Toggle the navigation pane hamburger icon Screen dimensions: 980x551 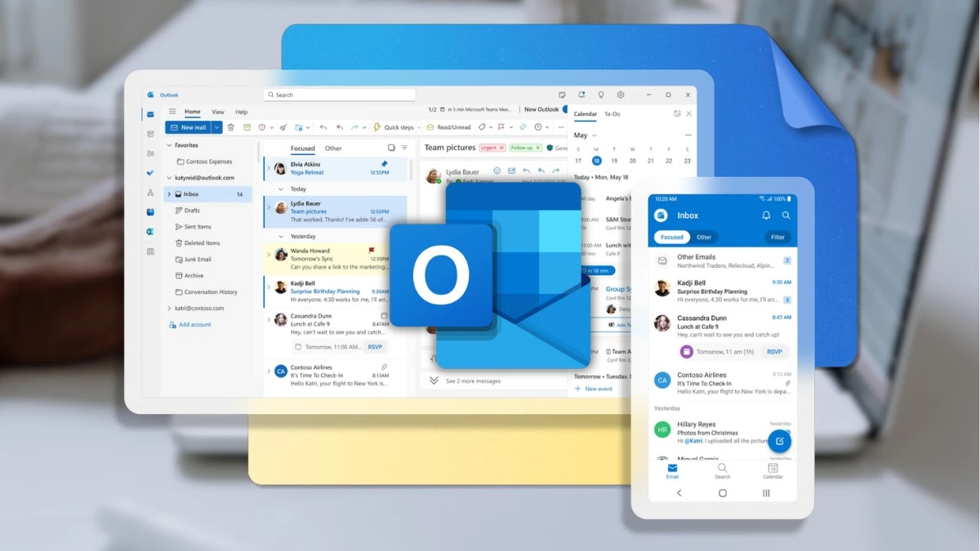coord(172,112)
